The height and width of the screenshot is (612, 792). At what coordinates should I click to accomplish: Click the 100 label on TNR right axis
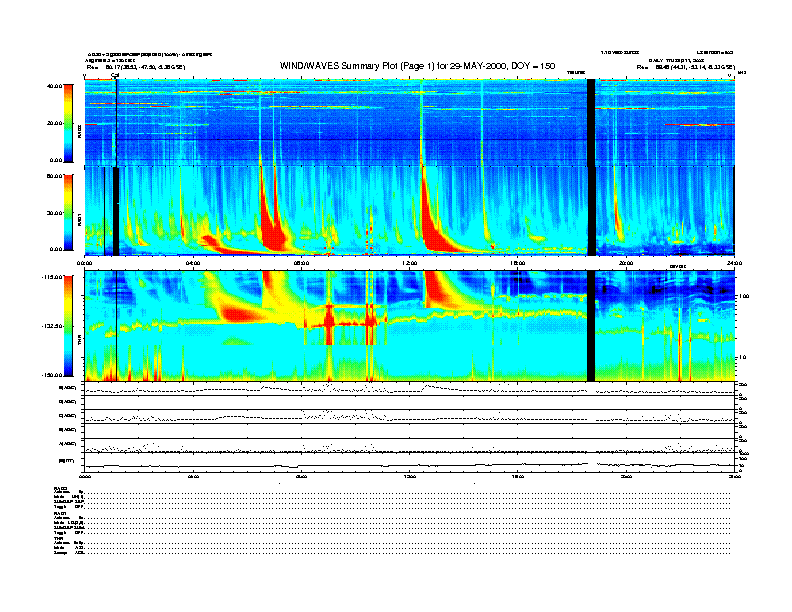743,296
